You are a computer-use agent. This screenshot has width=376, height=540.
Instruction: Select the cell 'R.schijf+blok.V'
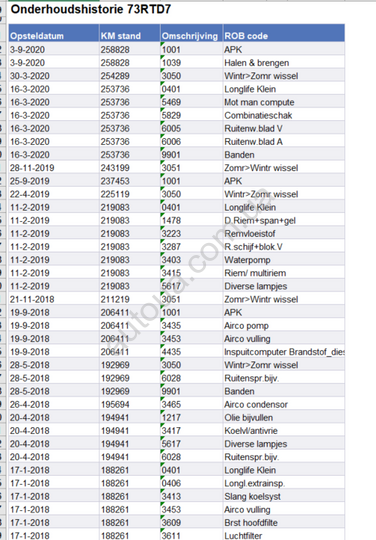coord(284,247)
